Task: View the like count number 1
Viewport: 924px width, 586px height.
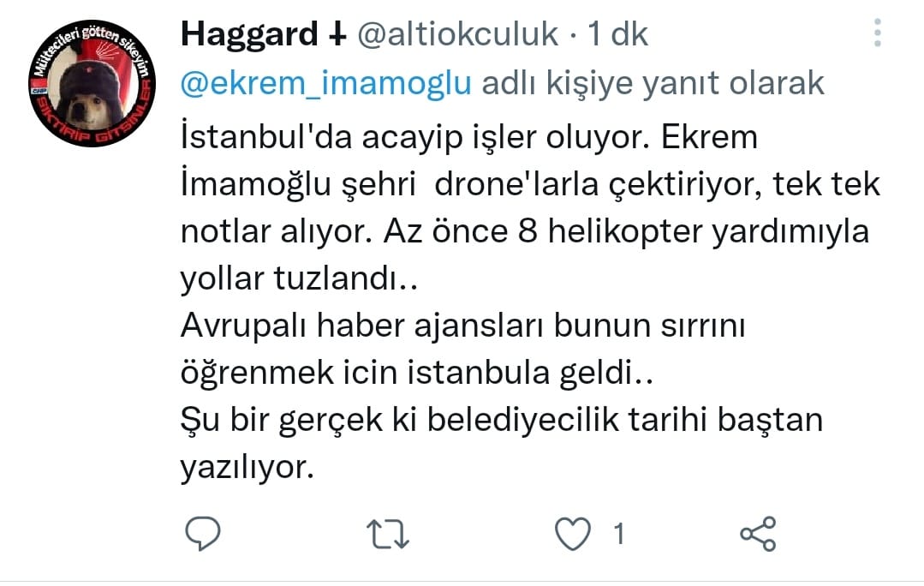Action: (619, 534)
